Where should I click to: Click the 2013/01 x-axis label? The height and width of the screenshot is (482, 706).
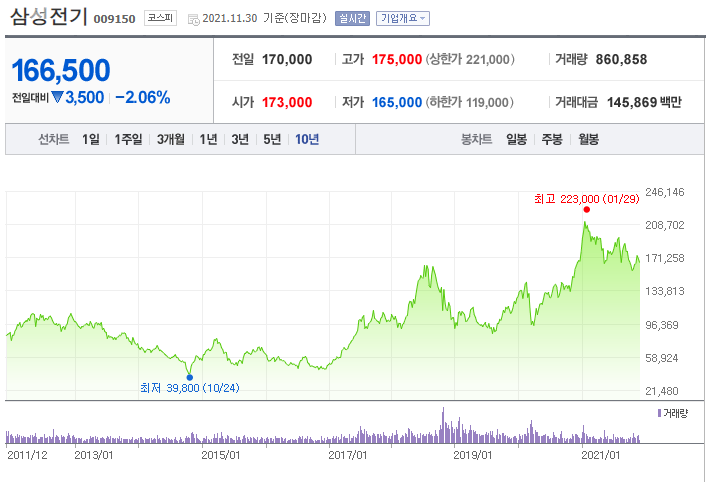(94, 455)
